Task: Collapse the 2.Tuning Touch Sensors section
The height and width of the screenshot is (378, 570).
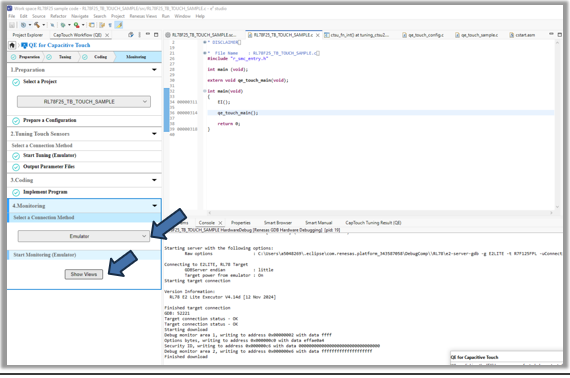Action: click(x=154, y=134)
